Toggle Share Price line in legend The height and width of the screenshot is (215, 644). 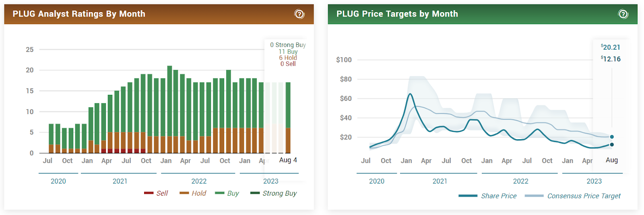pyautogui.click(x=488, y=196)
